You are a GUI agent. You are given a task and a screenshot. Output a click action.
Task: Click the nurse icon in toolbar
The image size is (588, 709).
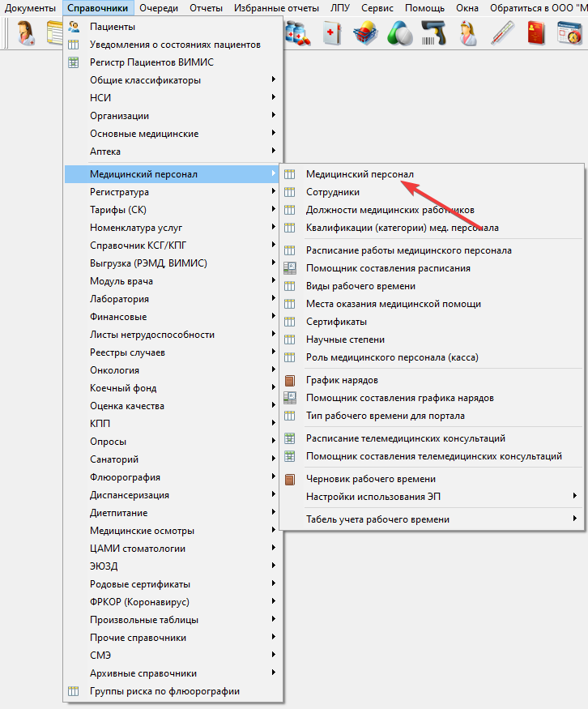(x=468, y=33)
